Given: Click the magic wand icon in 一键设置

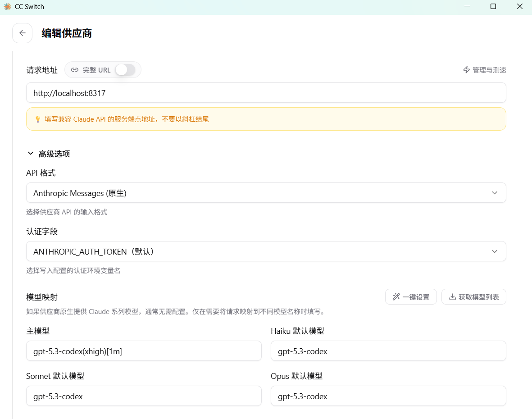Looking at the screenshot, I should point(396,297).
